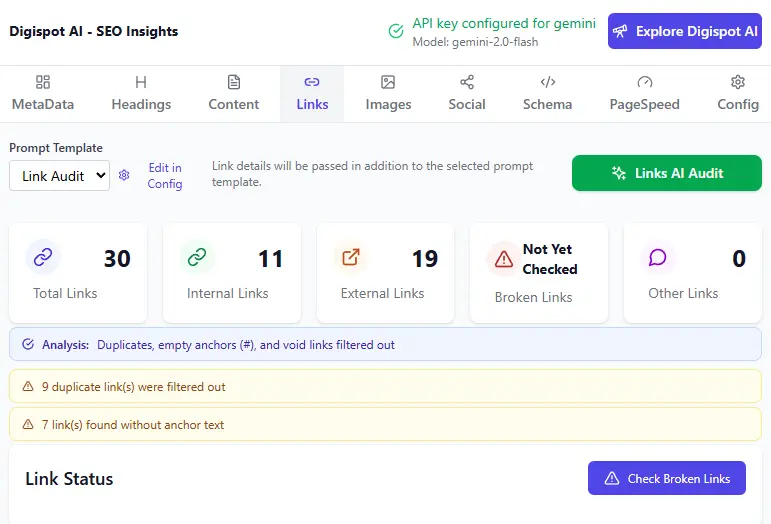Open the MetaData tab
Screen dimensions: 771x524
tap(43, 94)
